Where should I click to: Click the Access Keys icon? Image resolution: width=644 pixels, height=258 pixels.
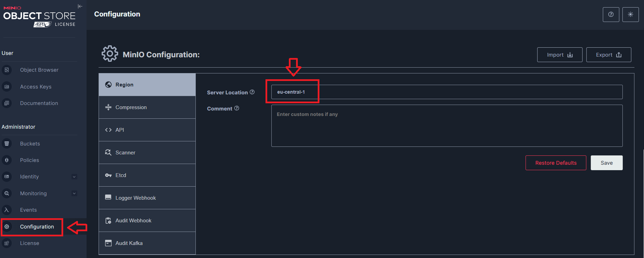click(x=7, y=87)
